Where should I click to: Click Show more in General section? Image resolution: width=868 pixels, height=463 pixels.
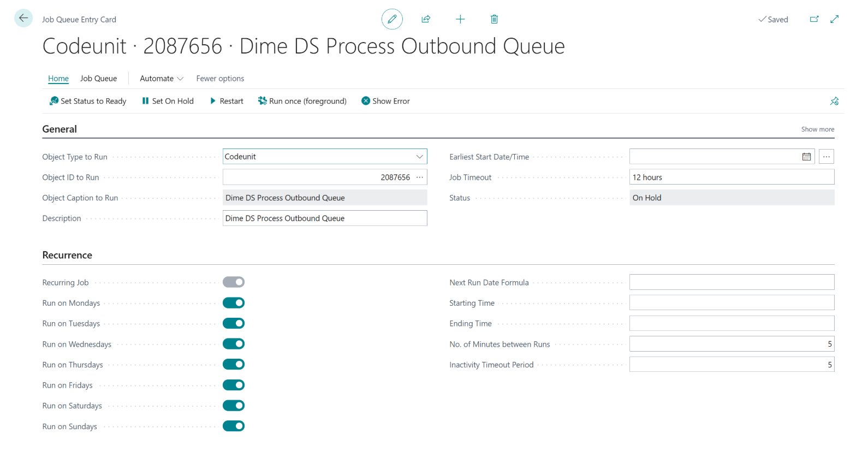pos(817,129)
